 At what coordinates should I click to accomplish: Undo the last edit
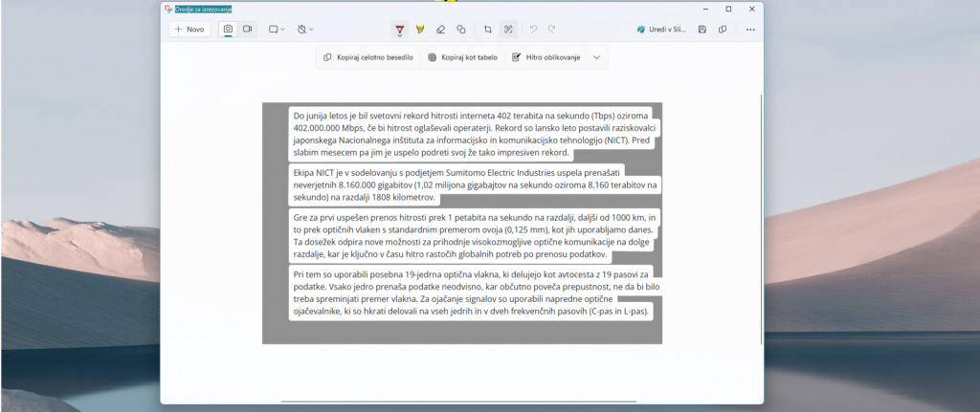click(533, 30)
